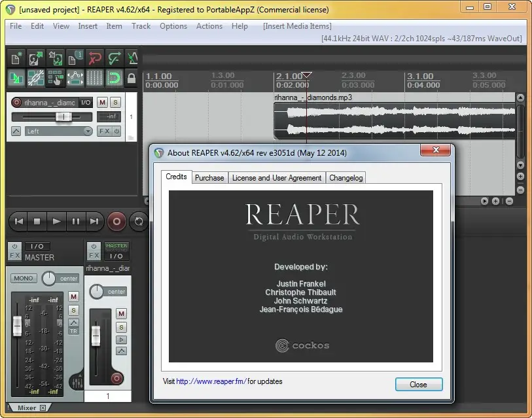The image size is (532, 418).
Task: Click the green Redo arrow icon
Action: [115, 58]
